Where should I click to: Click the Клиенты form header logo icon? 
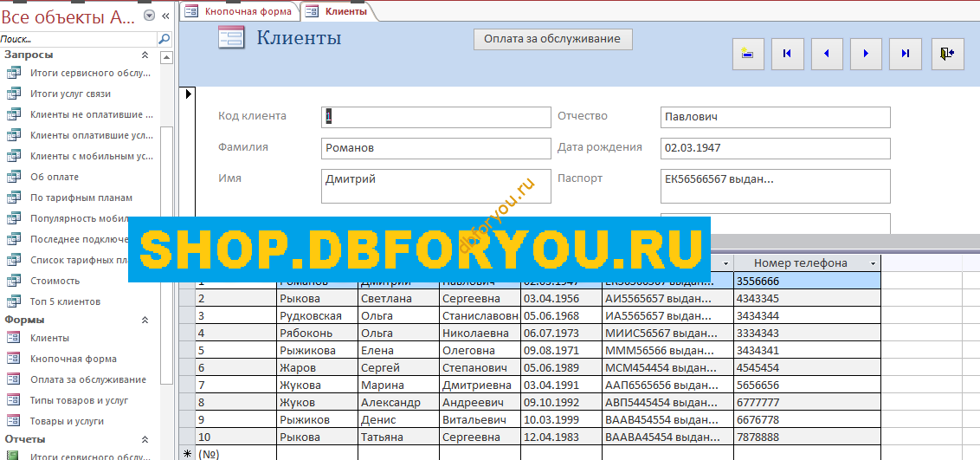(230, 37)
